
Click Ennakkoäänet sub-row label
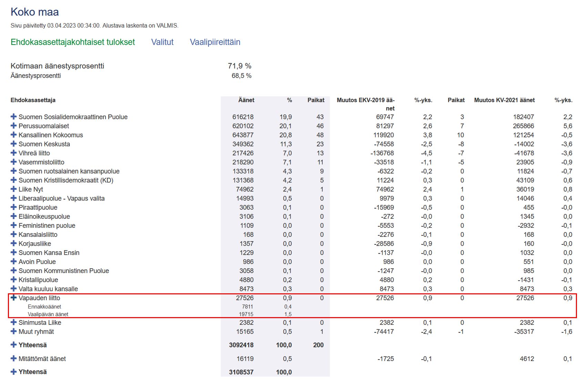(44, 306)
